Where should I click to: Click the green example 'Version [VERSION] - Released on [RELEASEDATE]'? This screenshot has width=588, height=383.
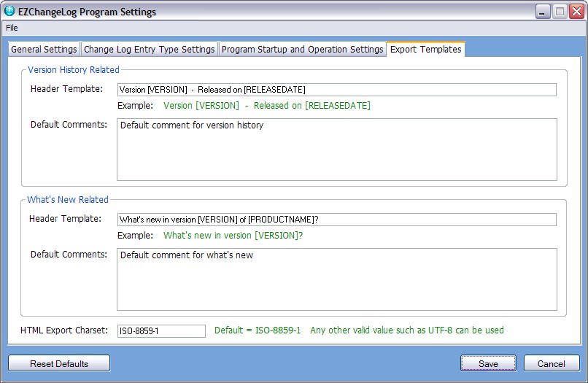[x=267, y=106]
